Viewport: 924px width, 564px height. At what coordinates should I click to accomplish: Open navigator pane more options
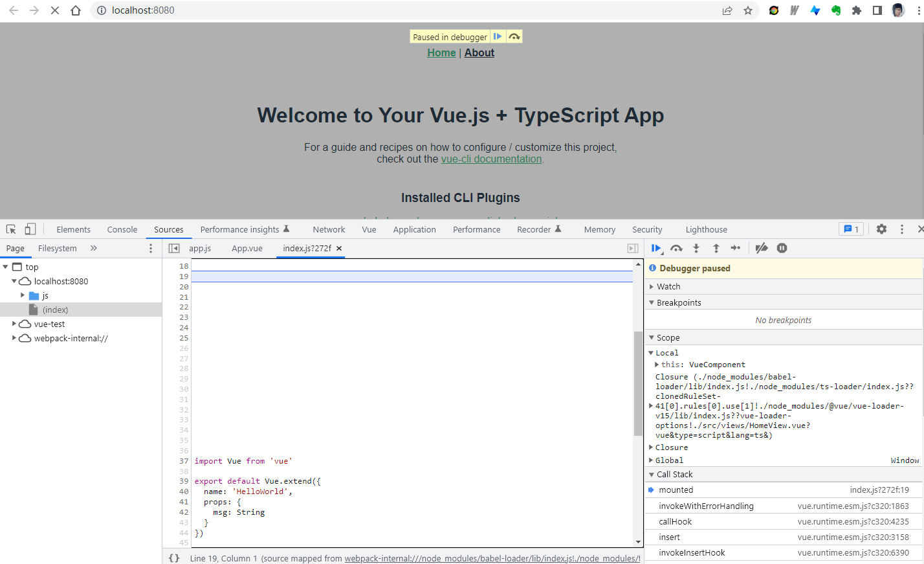151,248
